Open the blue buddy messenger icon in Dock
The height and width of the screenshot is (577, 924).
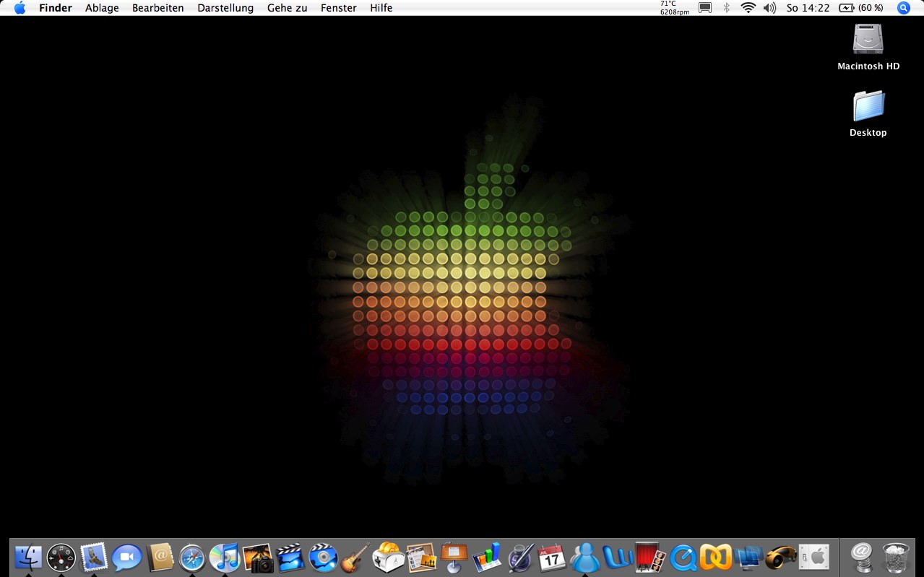tap(585, 558)
